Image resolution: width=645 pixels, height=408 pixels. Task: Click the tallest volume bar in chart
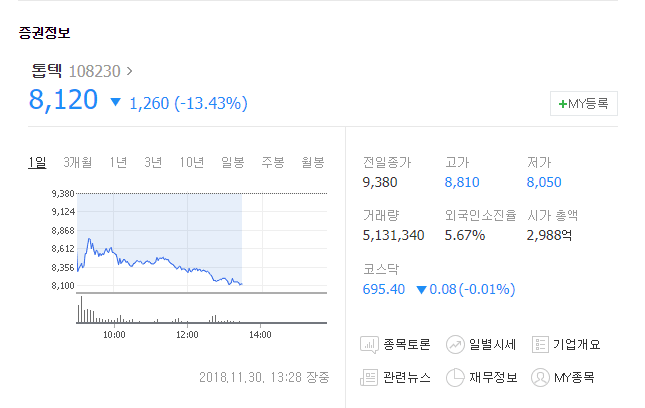(x=81, y=309)
